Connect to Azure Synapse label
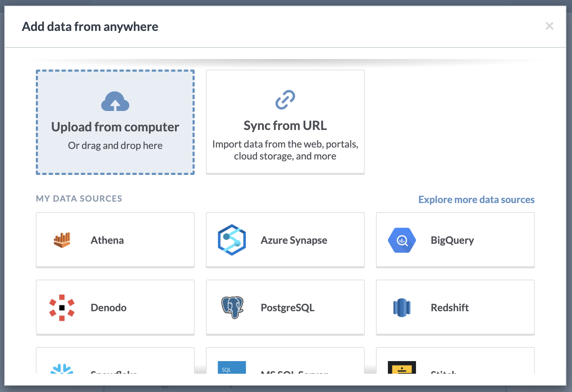The height and width of the screenshot is (392, 572). coord(294,240)
